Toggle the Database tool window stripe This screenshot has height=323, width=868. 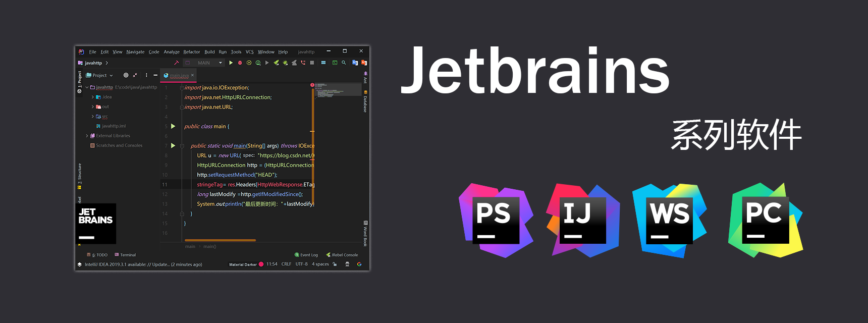pos(365,101)
